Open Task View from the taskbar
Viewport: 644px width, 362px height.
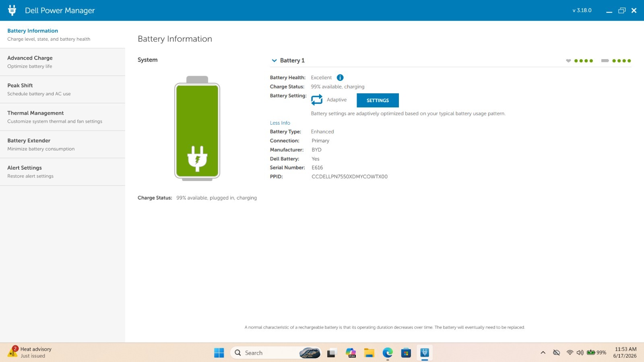pyautogui.click(x=331, y=353)
